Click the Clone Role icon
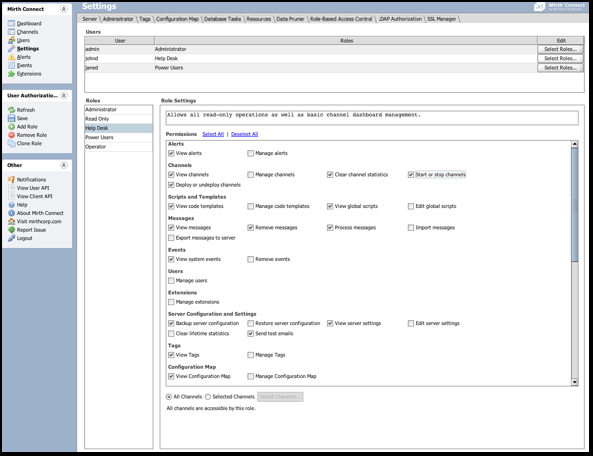Image resolution: width=593 pixels, height=456 pixels. [x=11, y=143]
